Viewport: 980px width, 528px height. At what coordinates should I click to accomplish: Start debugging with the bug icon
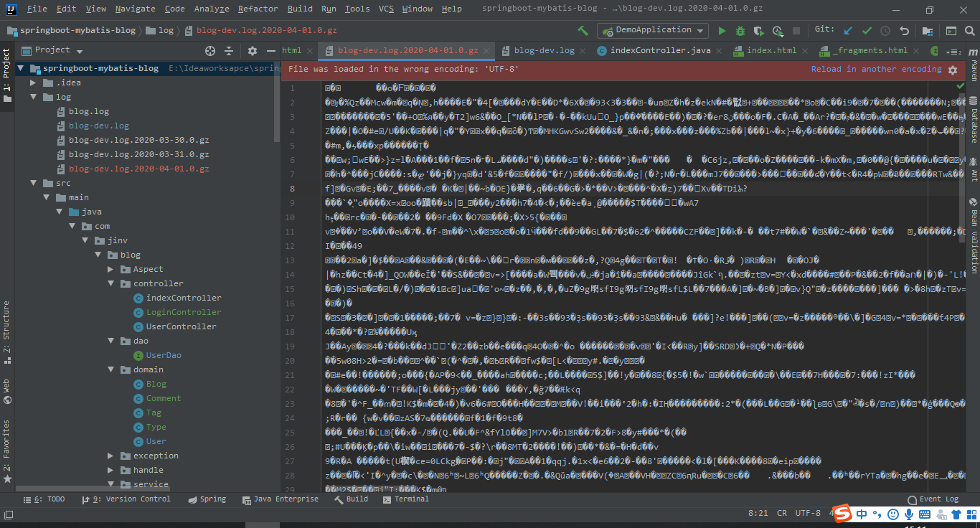(740, 30)
